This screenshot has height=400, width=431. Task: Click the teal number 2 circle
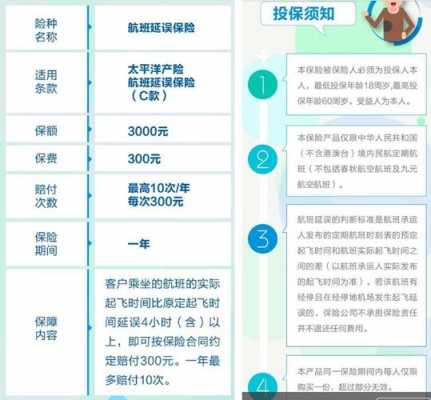click(263, 159)
